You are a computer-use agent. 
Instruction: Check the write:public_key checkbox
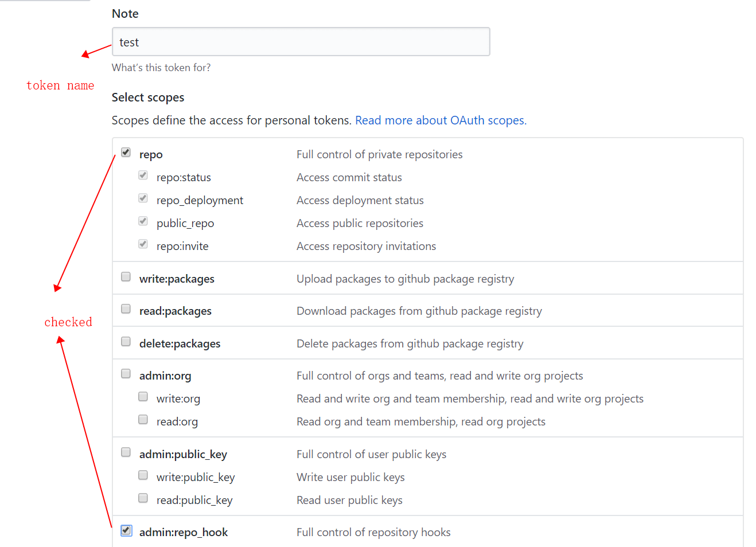[143, 475]
